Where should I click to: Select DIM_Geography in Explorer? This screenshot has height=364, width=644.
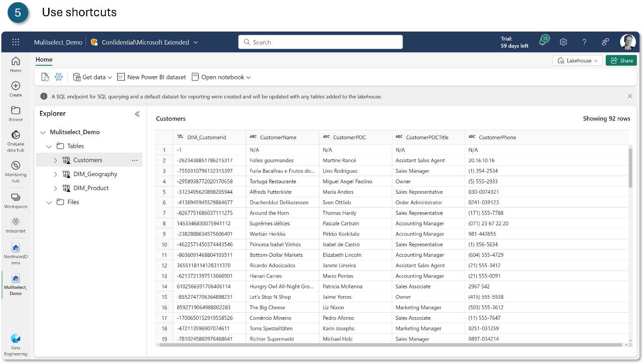coord(95,174)
